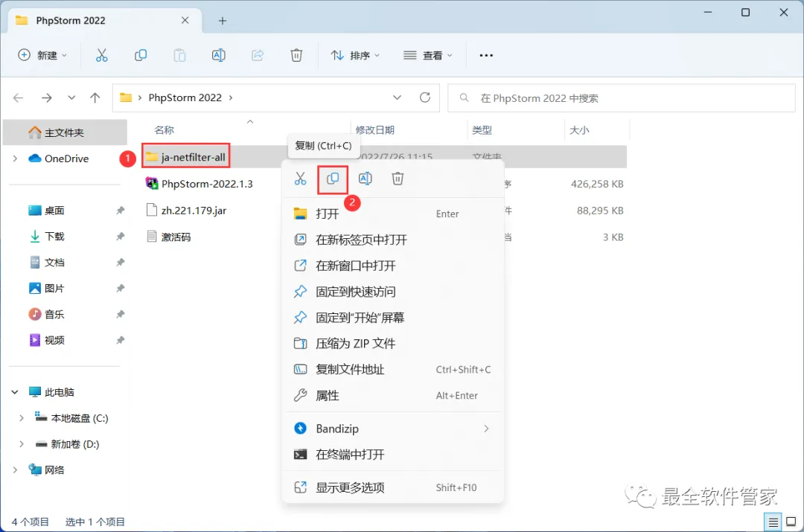This screenshot has height=532, width=804.
Task: Select 下载 (Downloads) in the sidebar
Action: coord(54,237)
